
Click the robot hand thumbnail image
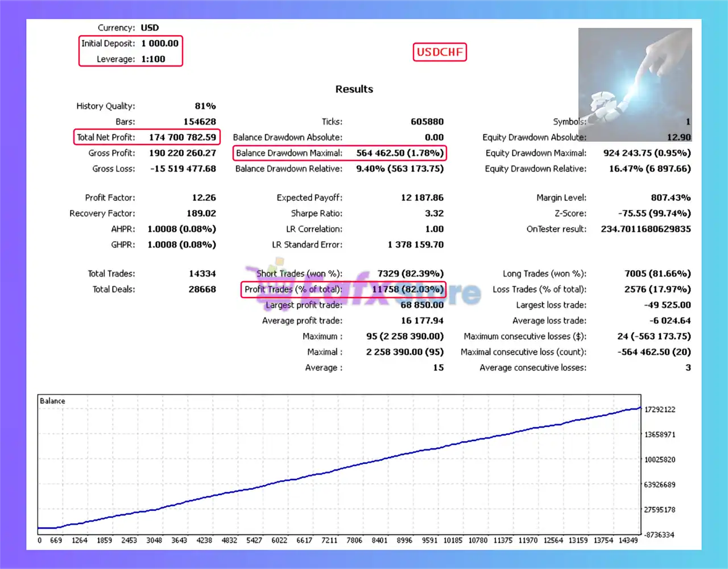click(635, 84)
